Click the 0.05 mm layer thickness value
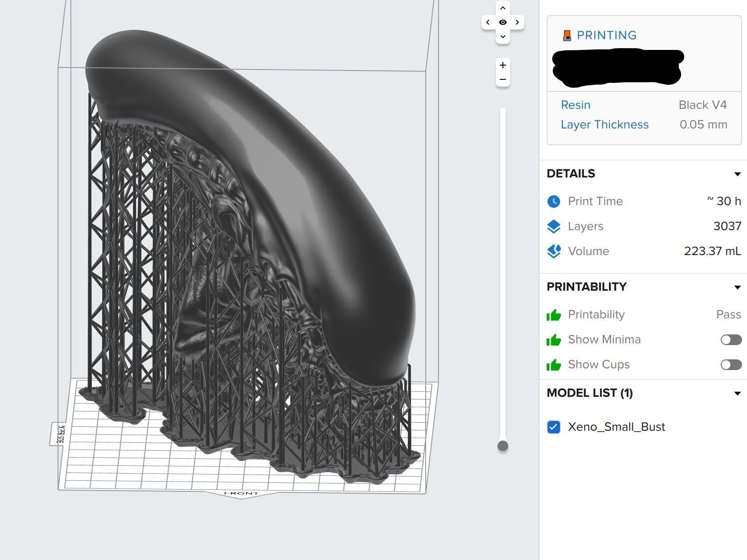747x560 pixels. pos(703,124)
